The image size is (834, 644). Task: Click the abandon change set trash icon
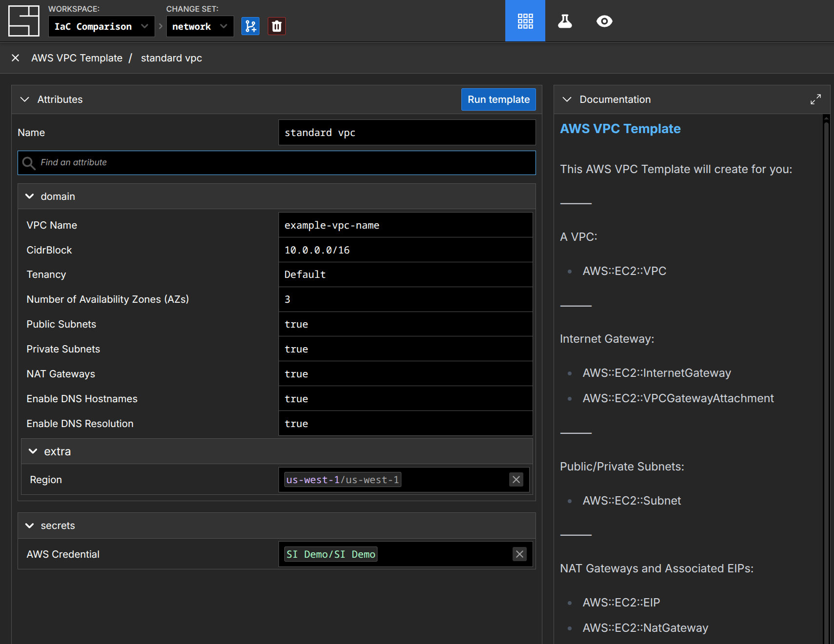pyautogui.click(x=277, y=26)
